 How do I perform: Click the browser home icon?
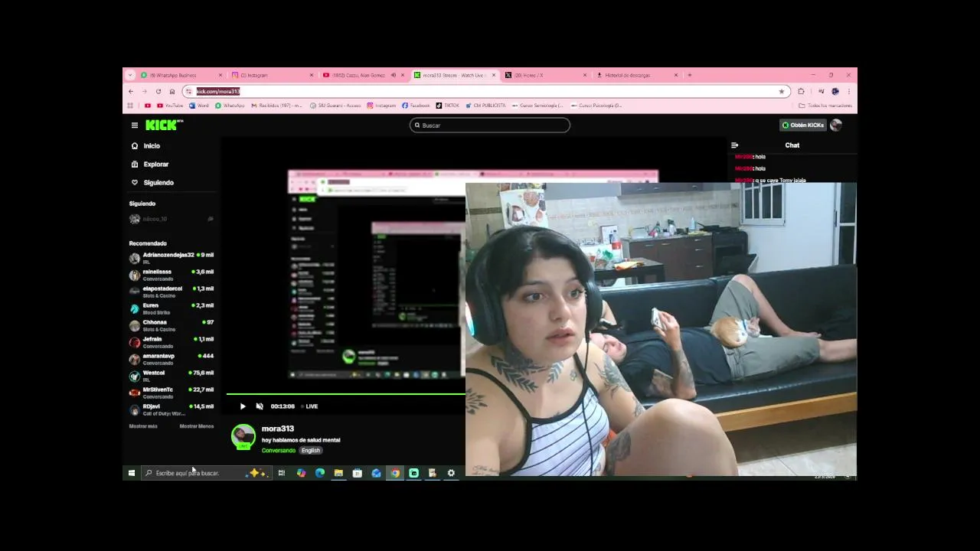click(172, 91)
